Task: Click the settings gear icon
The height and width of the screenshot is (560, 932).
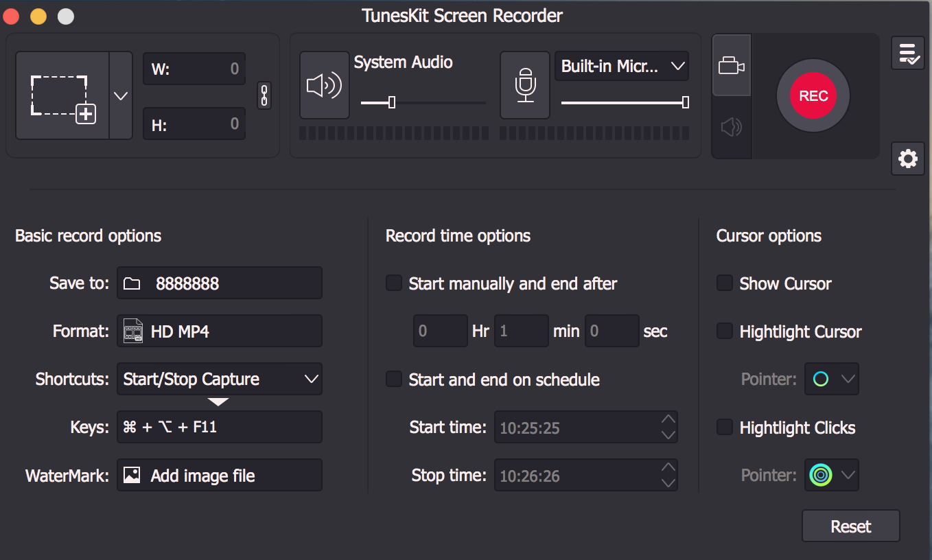Action: [x=908, y=159]
